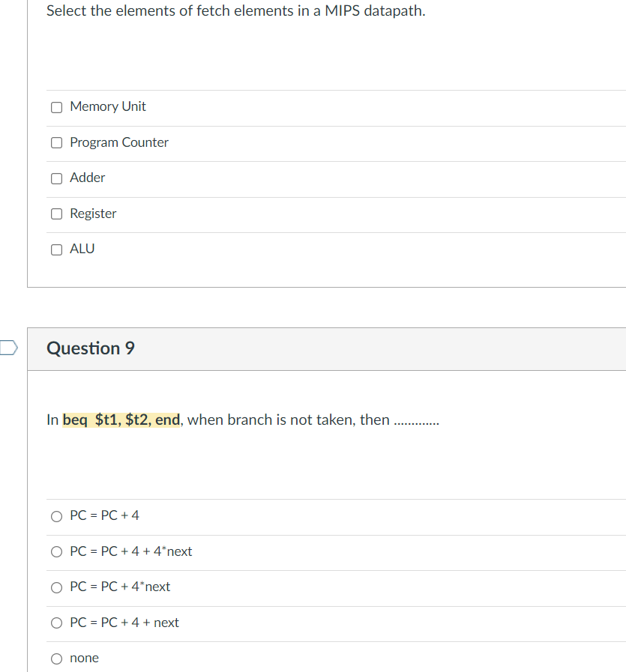Image resolution: width=626 pixels, height=672 pixels.
Task: Check the Register checkbox
Action: pos(56,214)
